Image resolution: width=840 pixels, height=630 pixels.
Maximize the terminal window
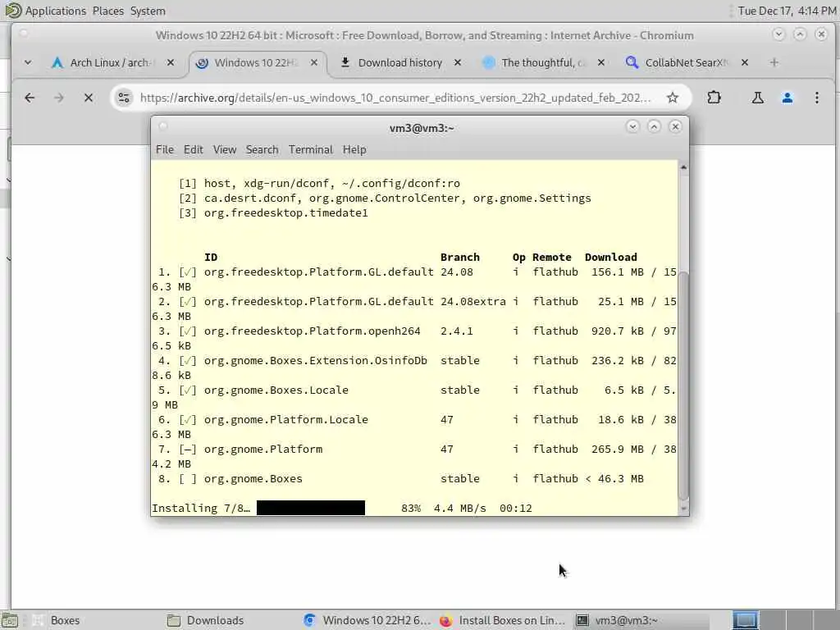[x=654, y=126]
